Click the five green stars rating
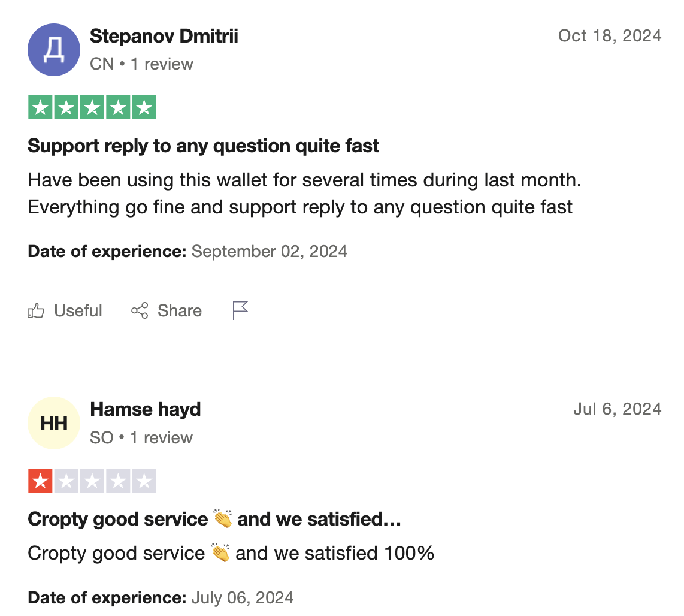 92,107
